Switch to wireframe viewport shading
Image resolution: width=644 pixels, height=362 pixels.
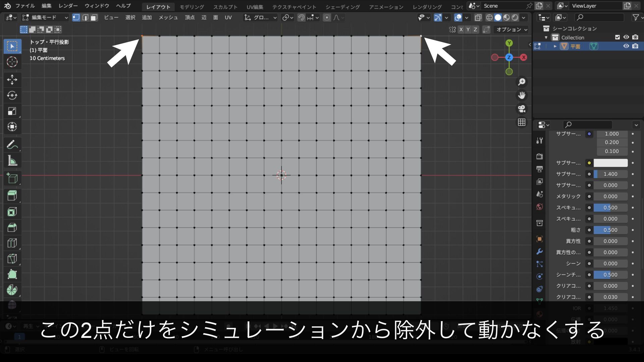pyautogui.click(x=489, y=17)
